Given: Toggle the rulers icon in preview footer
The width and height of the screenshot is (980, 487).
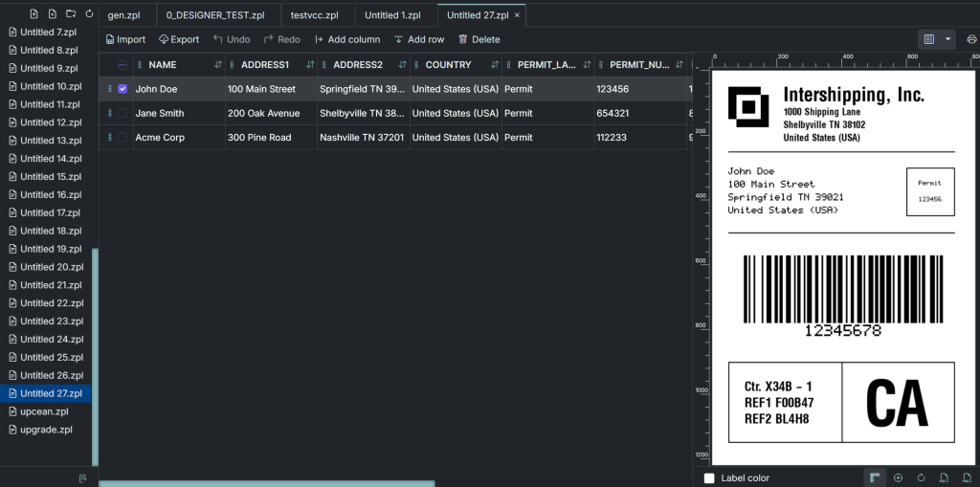Looking at the screenshot, I should coord(876,477).
